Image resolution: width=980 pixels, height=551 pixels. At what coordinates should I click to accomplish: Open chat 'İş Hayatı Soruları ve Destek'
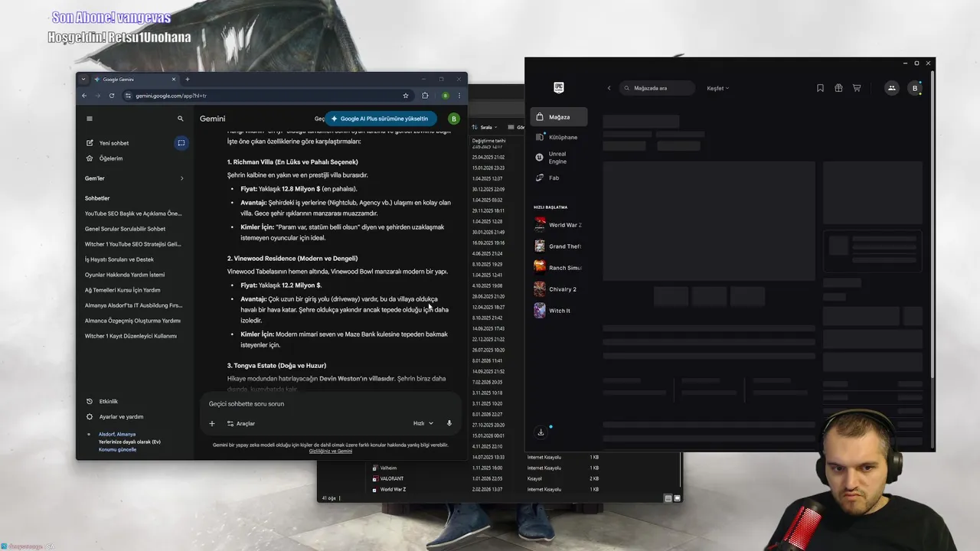point(119,259)
